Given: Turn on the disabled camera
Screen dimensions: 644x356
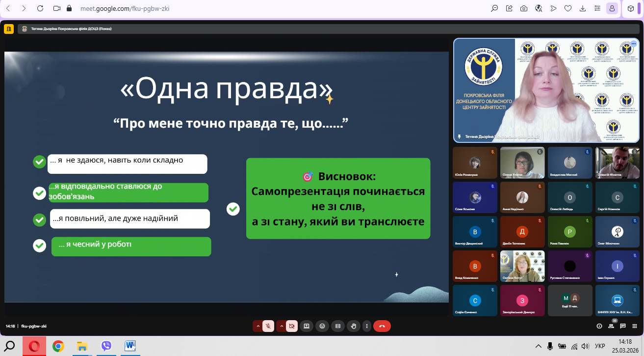Looking at the screenshot, I should (292, 326).
